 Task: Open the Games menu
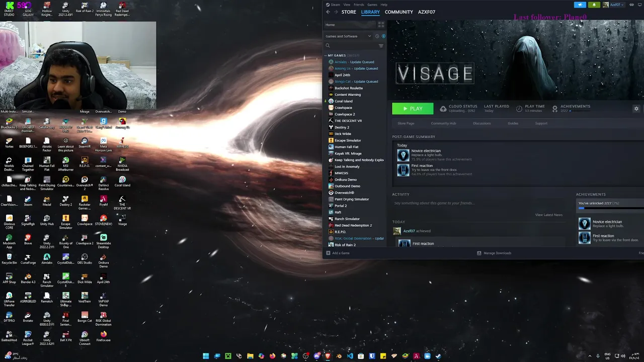pos(372,5)
